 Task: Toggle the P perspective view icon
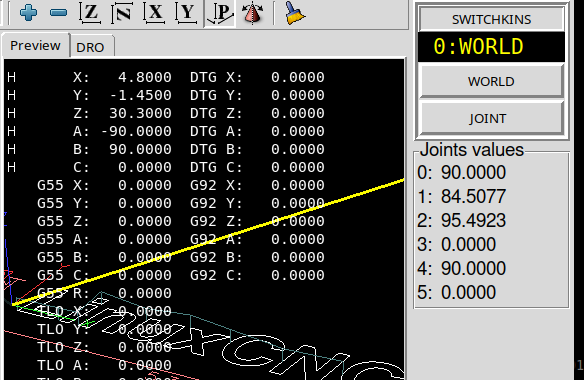tap(220, 13)
